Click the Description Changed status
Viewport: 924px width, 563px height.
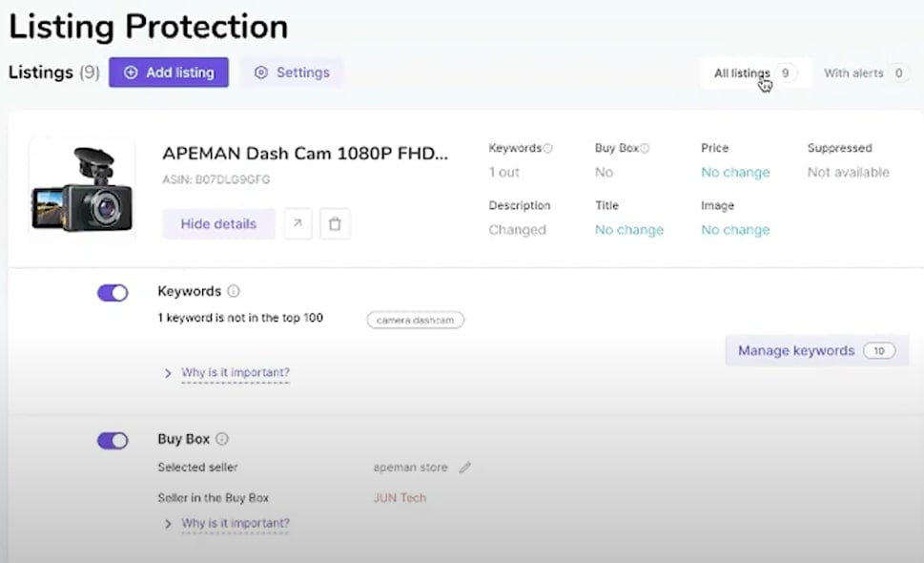tap(518, 230)
